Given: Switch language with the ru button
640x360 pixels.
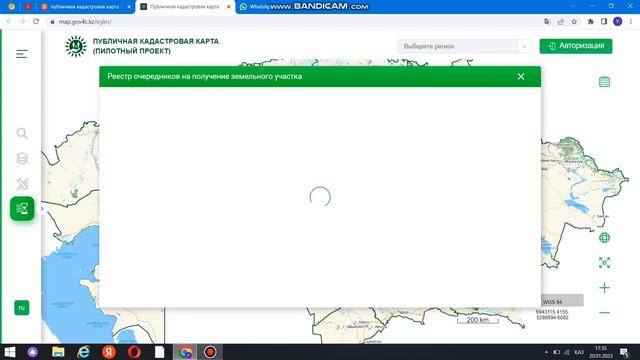Looking at the screenshot, I should coord(22,308).
